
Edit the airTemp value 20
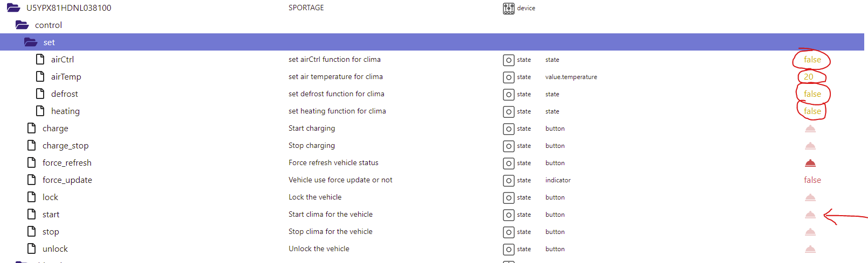pyautogui.click(x=808, y=77)
